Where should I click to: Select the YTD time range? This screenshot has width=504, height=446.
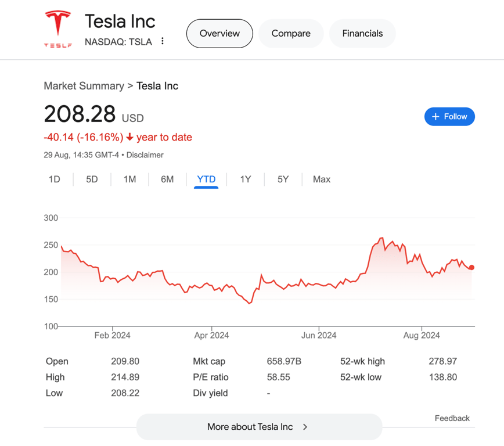[206, 179]
